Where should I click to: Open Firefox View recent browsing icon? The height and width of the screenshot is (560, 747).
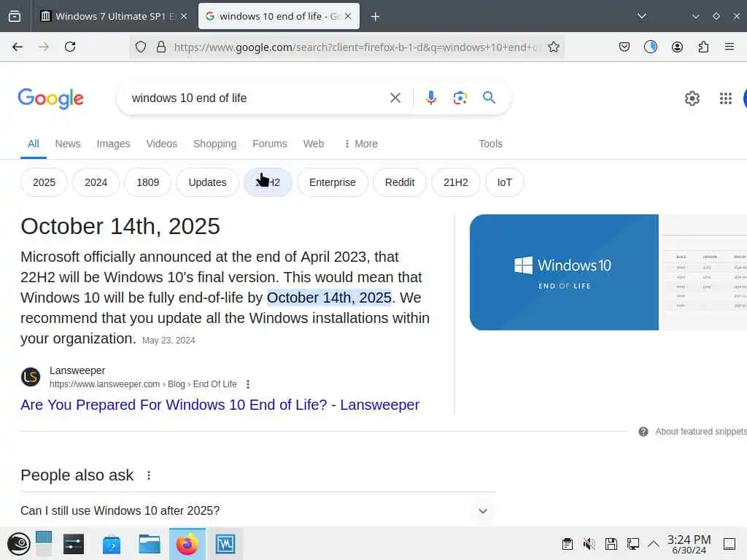(15, 16)
